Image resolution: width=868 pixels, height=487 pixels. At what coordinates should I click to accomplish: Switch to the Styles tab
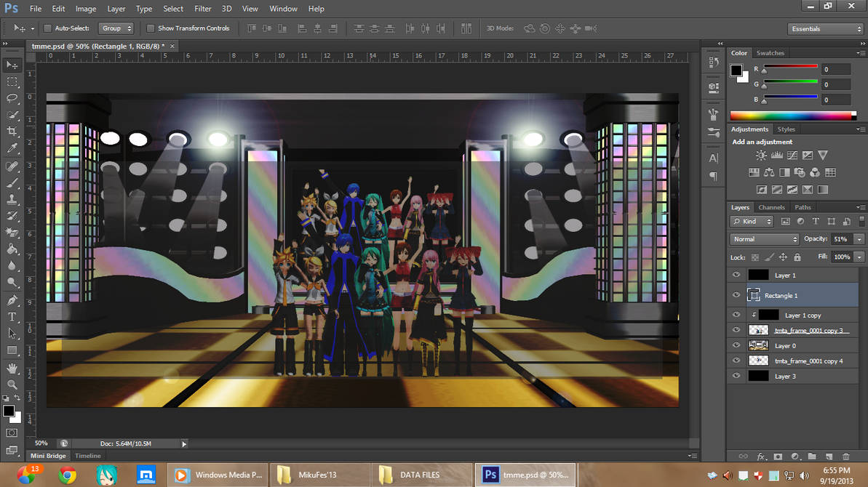pyautogui.click(x=786, y=129)
